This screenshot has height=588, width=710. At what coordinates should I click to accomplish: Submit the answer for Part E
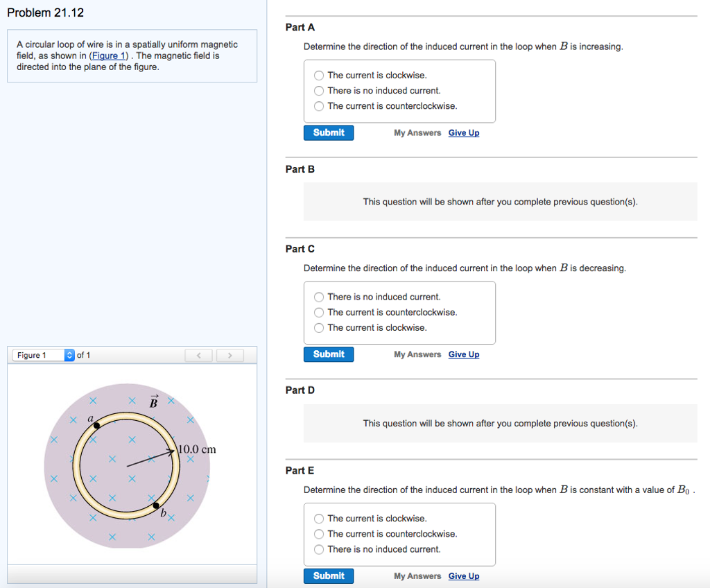point(329,576)
